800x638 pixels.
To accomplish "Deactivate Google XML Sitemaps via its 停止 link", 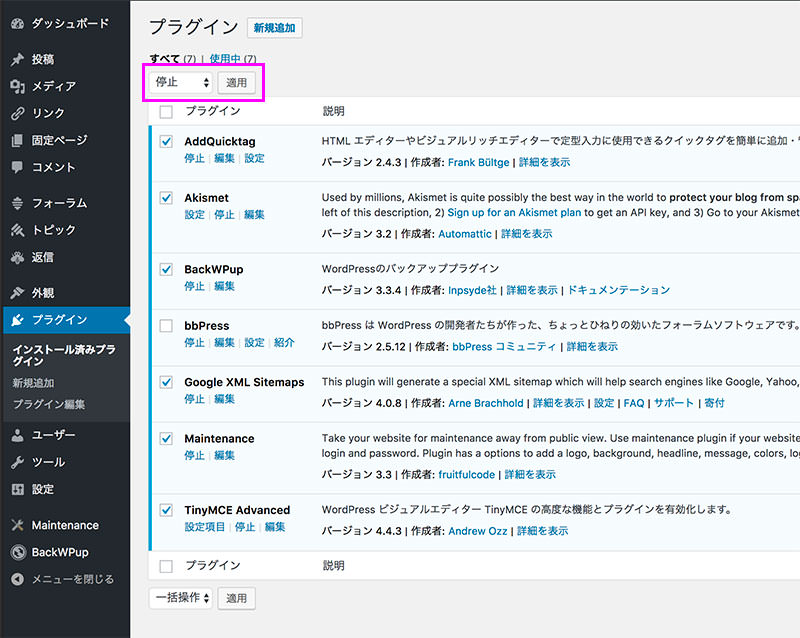I will tap(193, 398).
